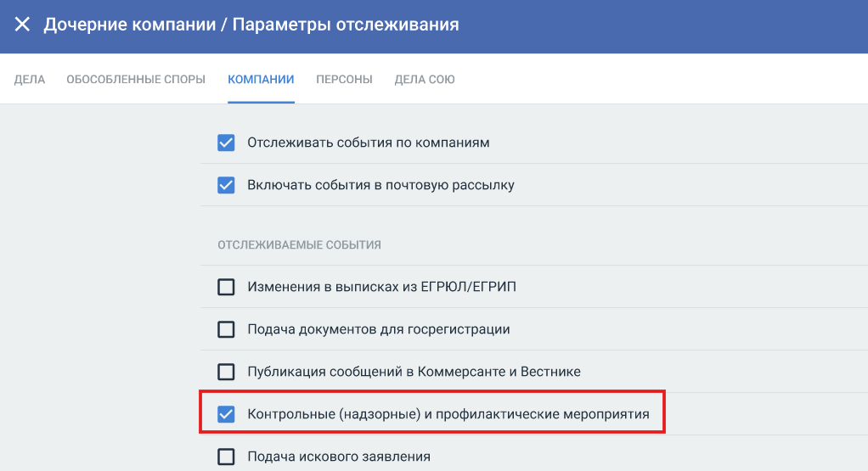
Task: Disable the Включать события в почтовую рассылку checkbox
Action: point(226,185)
